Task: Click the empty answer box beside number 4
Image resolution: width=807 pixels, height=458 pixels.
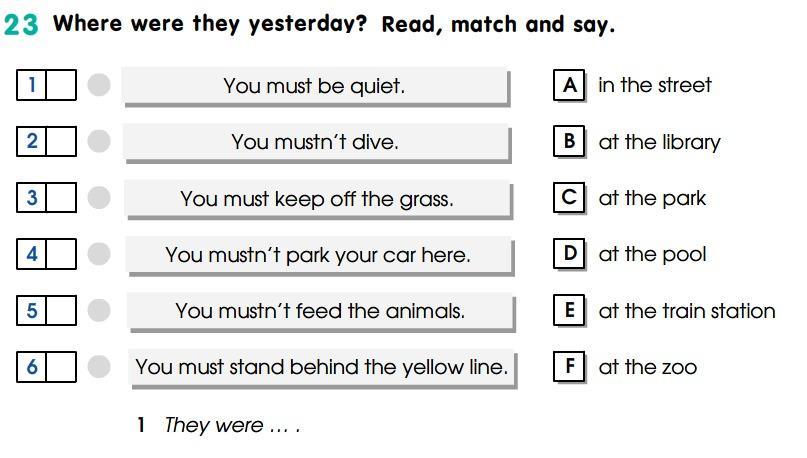Action: click(x=61, y=254)
